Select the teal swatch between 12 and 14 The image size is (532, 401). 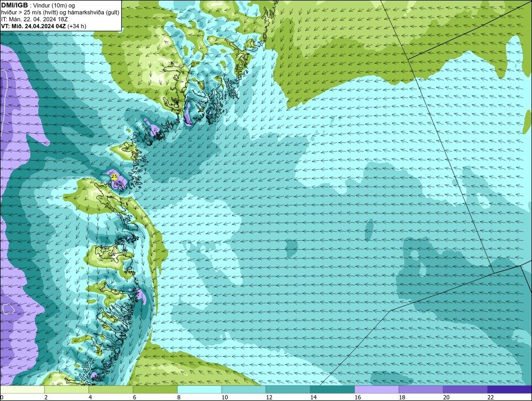[288, 389]
